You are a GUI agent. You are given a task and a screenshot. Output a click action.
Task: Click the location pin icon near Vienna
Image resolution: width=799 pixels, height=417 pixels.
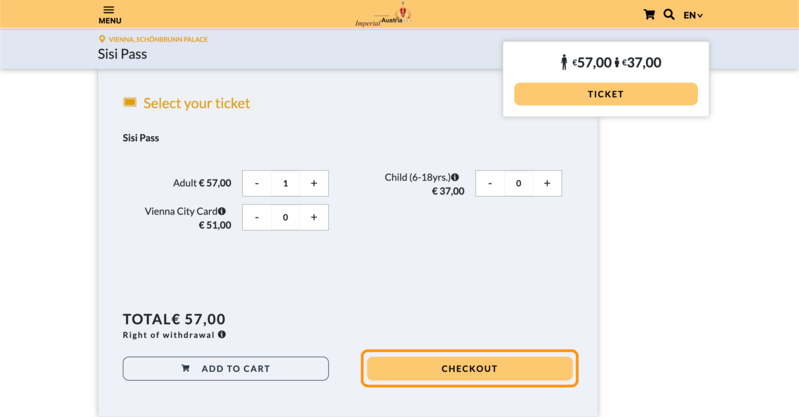tap(102, 40)
